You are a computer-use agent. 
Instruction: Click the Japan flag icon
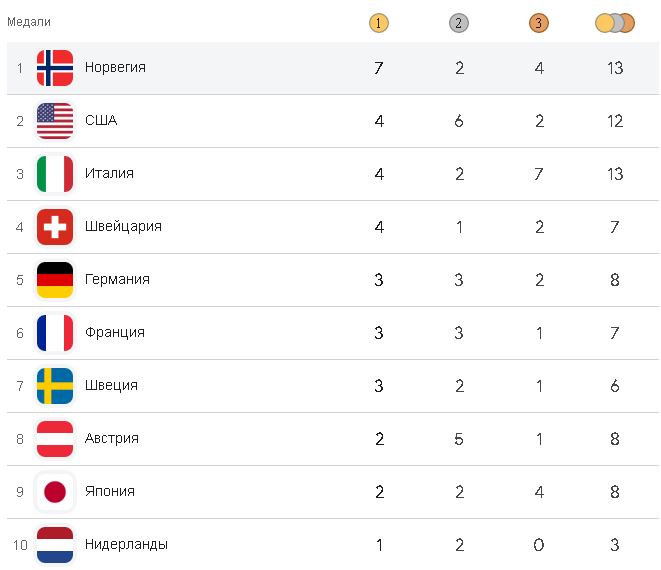[x=55, y=492]
